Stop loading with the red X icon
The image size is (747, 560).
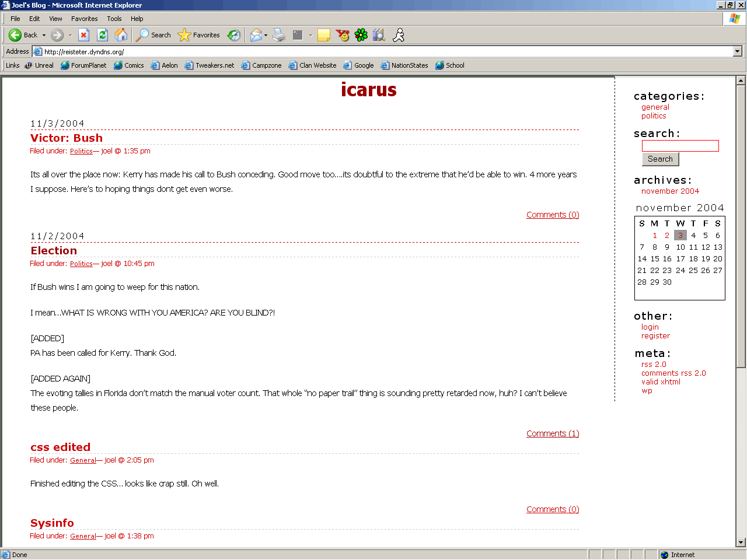pyautogui.click(x=84, y=35)
